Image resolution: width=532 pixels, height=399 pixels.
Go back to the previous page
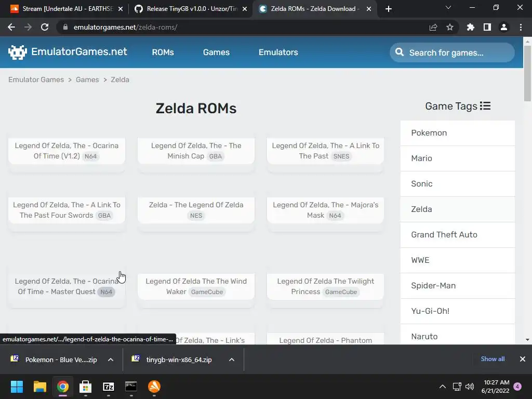11,27
